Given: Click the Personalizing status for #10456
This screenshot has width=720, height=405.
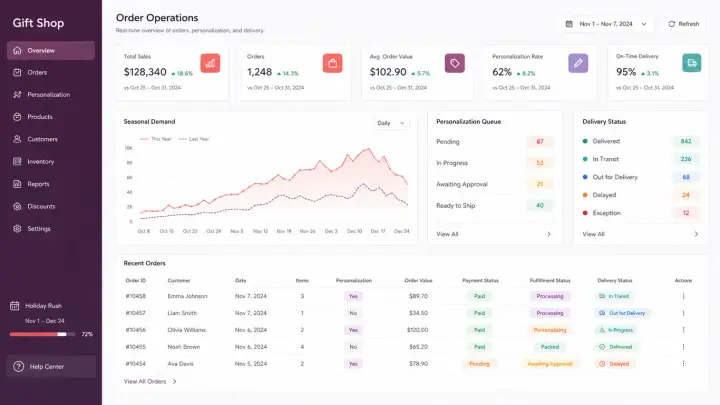Looking at the screenshot, I should (x=550, y=330).
